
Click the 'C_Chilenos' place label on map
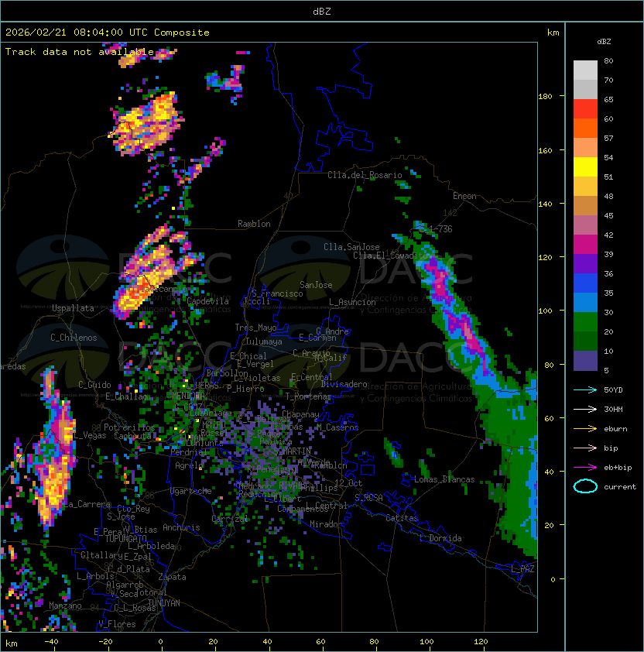(74, 338)
